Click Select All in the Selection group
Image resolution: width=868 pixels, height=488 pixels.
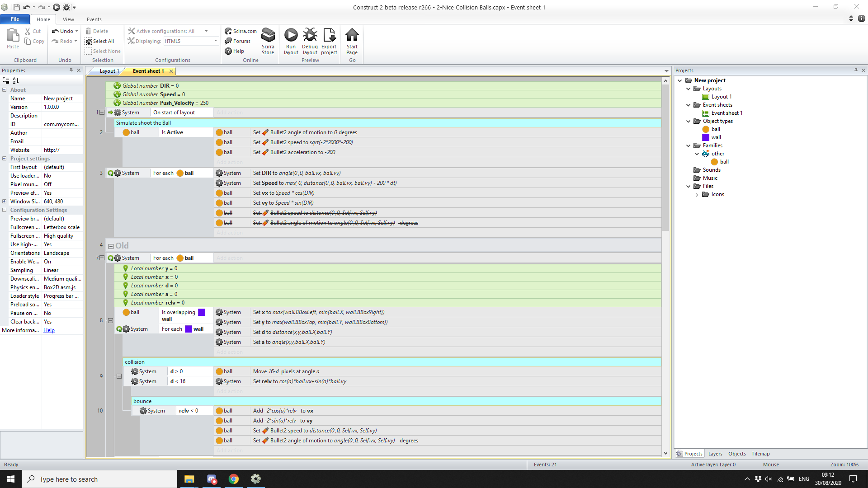tap(99, 41)
